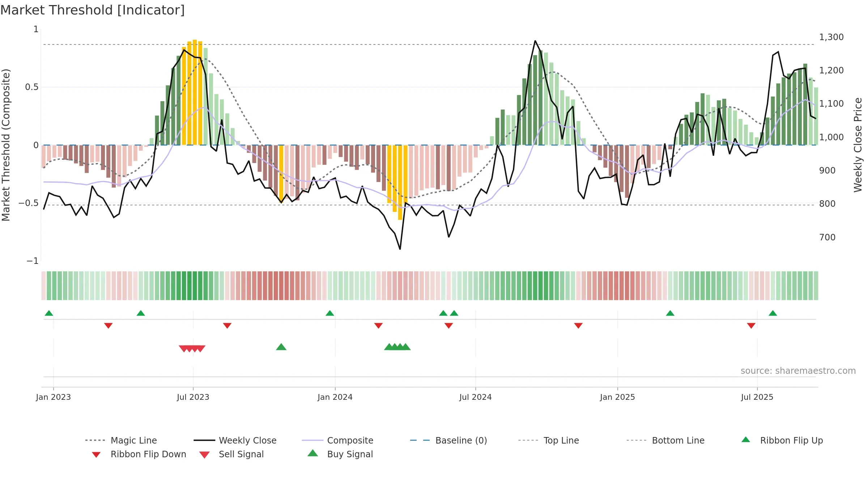Click the Jan 2023 x-axis label

54,397
